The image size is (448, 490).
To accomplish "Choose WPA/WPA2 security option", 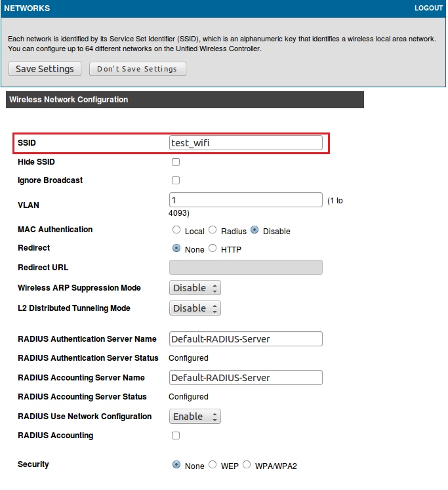I will point(247,465).
